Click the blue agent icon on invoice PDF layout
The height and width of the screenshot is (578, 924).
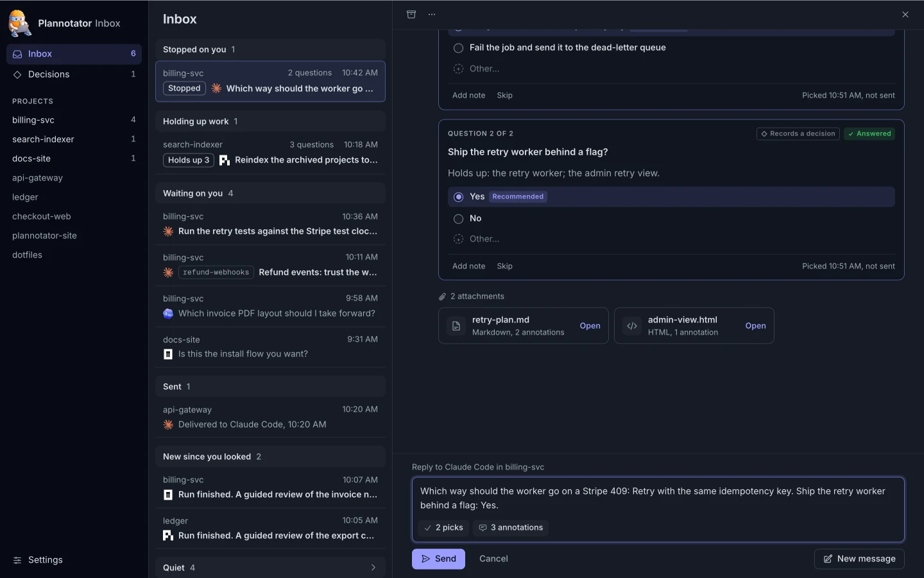click(168, 313)
